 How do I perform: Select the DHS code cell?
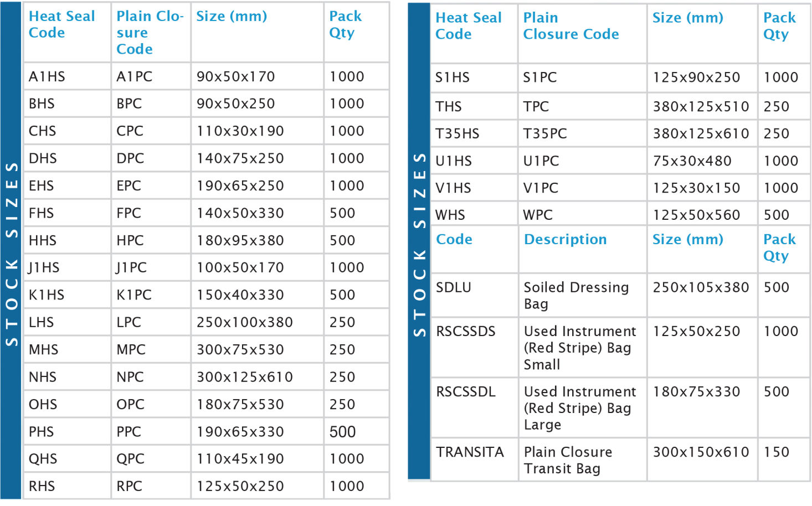pyautogui.click(x=43, y=158)
